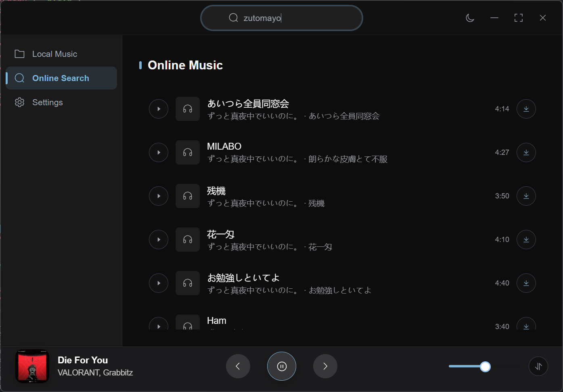Toggle dark mode with the moon icon
563x392 pixels.
pyautogui.click(x=470, y=18)
